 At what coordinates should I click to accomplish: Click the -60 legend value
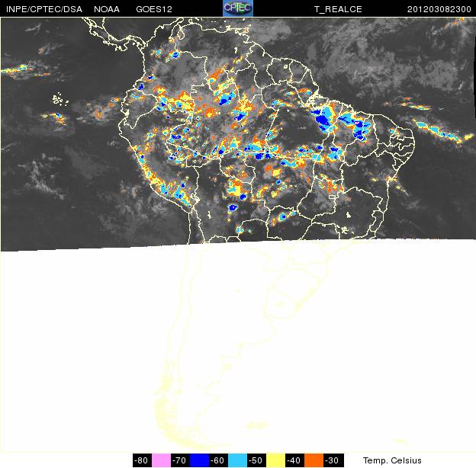coord(219,460)
